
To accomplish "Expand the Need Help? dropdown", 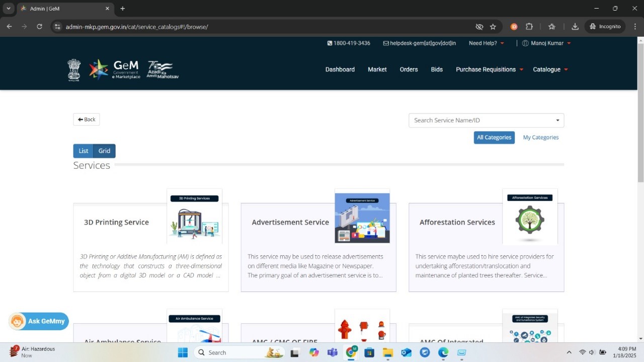I will (x=487, y=43).
